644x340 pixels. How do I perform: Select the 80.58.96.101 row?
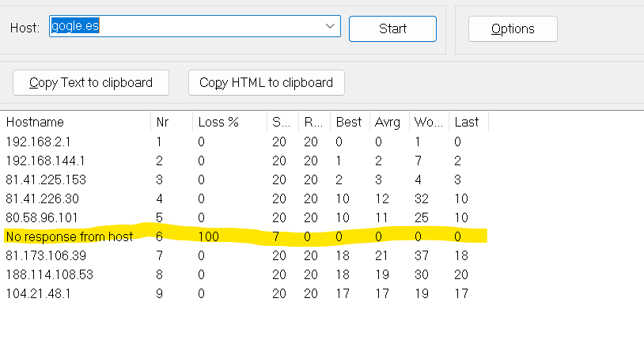tap(43, 217)
